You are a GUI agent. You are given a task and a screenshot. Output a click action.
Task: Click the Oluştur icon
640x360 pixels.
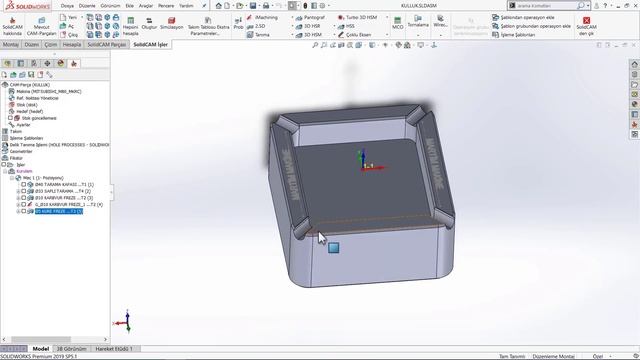pyautogui.click(x=149, y=20)
